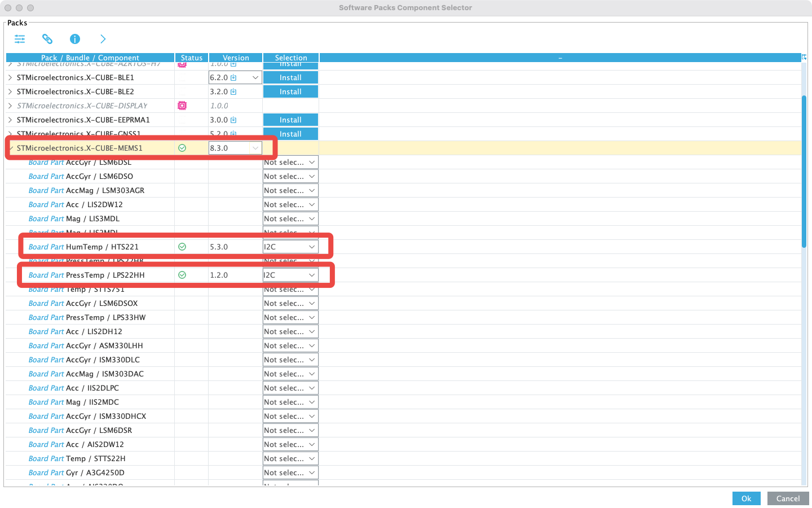Open selection dropdown for Acc / LIS2DH12
Image resolution: width=812 pixels, height=508 pixels.
tap(291, 331)
